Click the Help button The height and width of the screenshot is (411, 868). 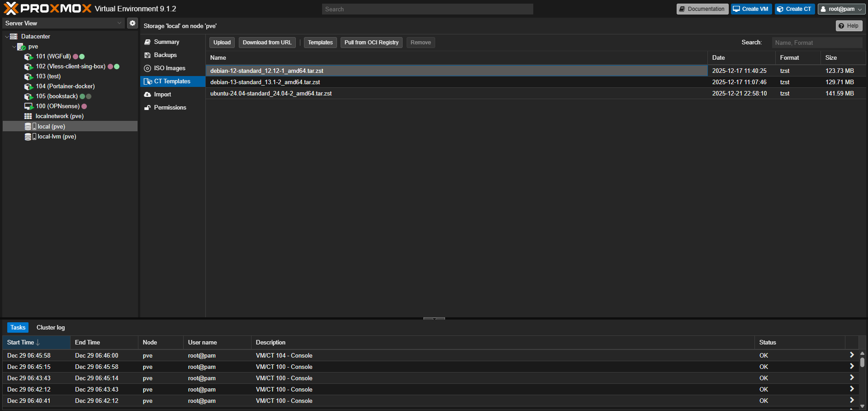pyautogui.click(x=849, y=26)
